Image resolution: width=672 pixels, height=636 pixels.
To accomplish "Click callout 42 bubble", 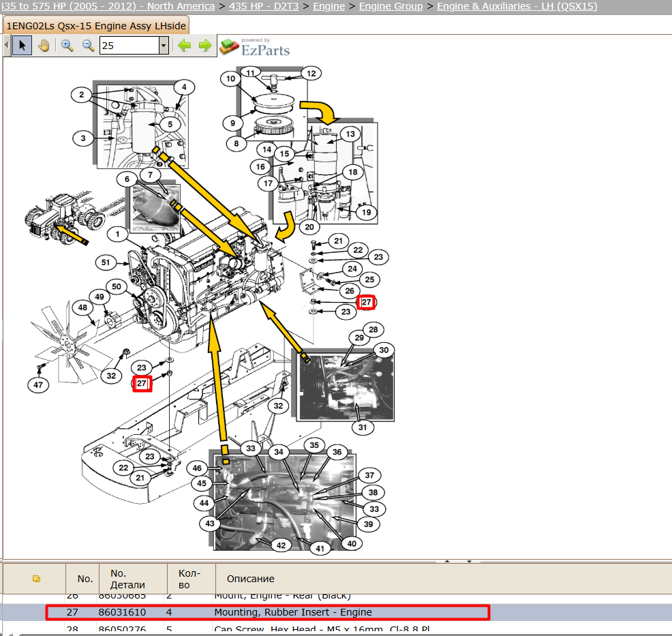I will coord(281,545).
